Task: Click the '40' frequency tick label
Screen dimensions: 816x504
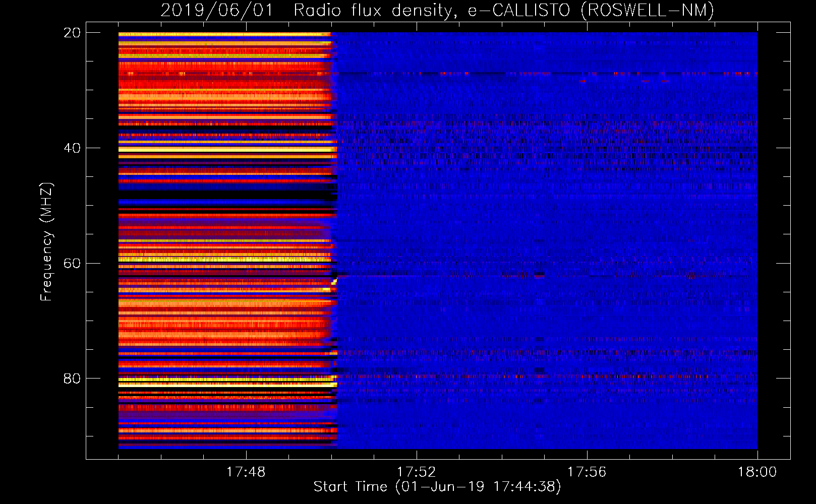Action: pos(72,148)
